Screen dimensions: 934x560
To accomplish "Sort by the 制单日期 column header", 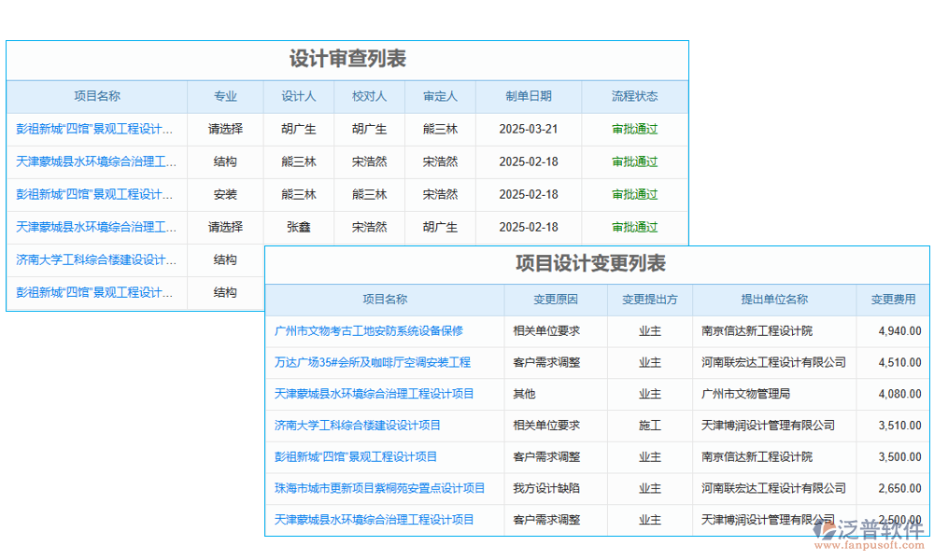I will coord(529,96).
